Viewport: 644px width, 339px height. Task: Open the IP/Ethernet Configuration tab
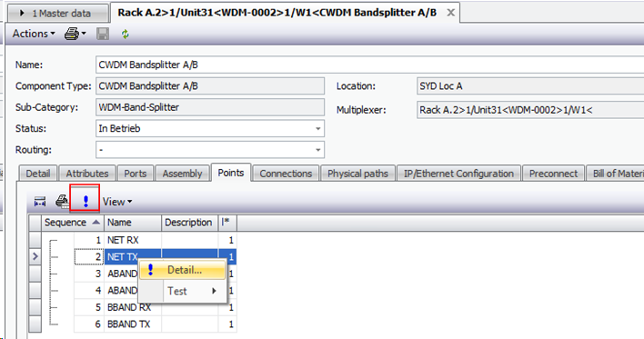pos(458,174)
